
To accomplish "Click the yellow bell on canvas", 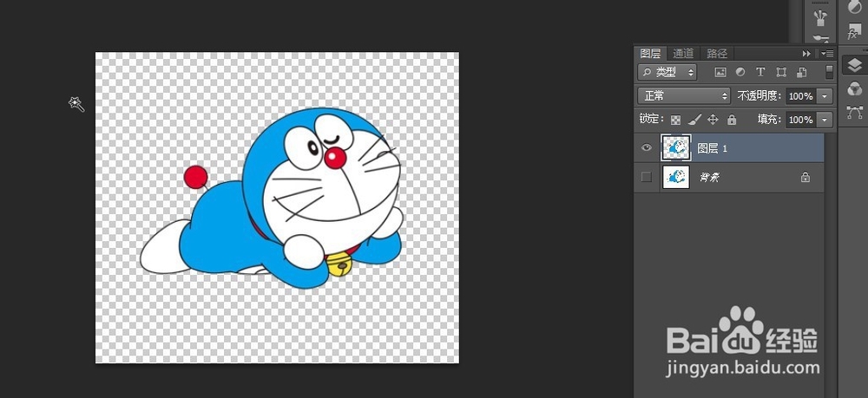I will click(339, 264).
